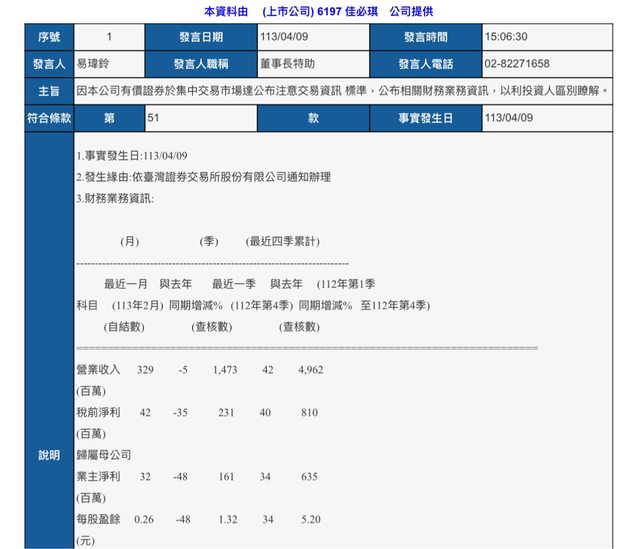Click the 營業收入 row label
This screenshot has width=640, height=549.
(98, 370)
